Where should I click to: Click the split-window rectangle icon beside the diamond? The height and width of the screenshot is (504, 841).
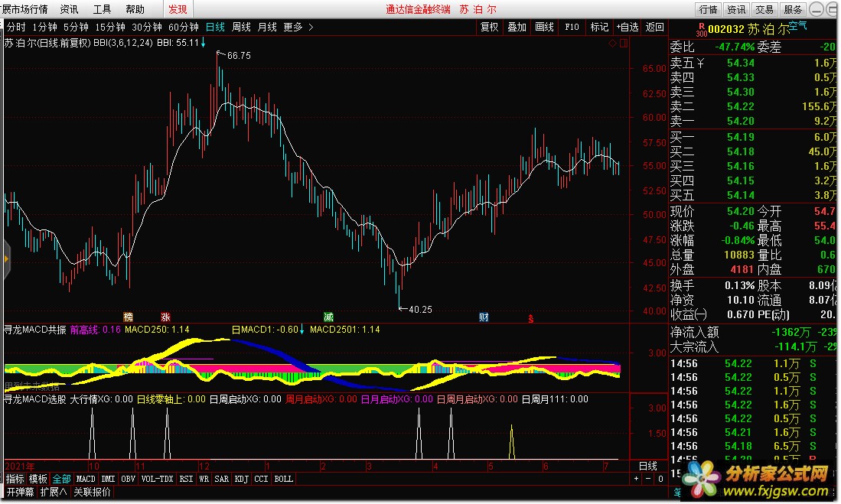coord(624,44)
